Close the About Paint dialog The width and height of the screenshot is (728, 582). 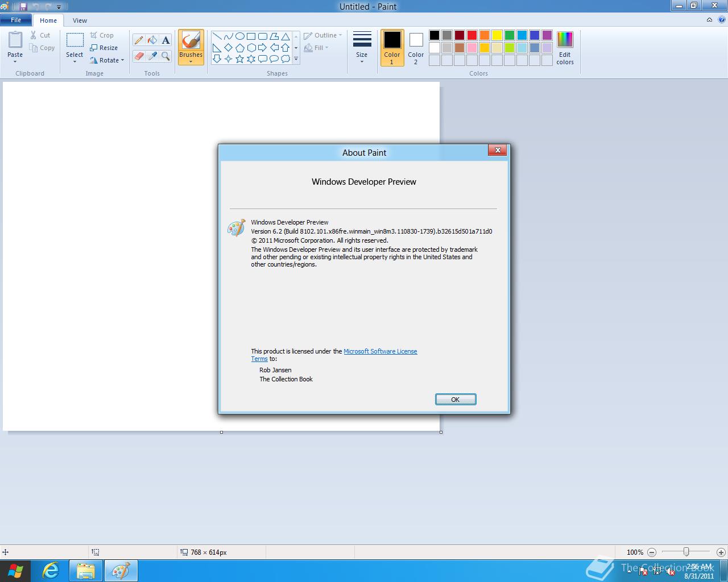coord(498,150)
